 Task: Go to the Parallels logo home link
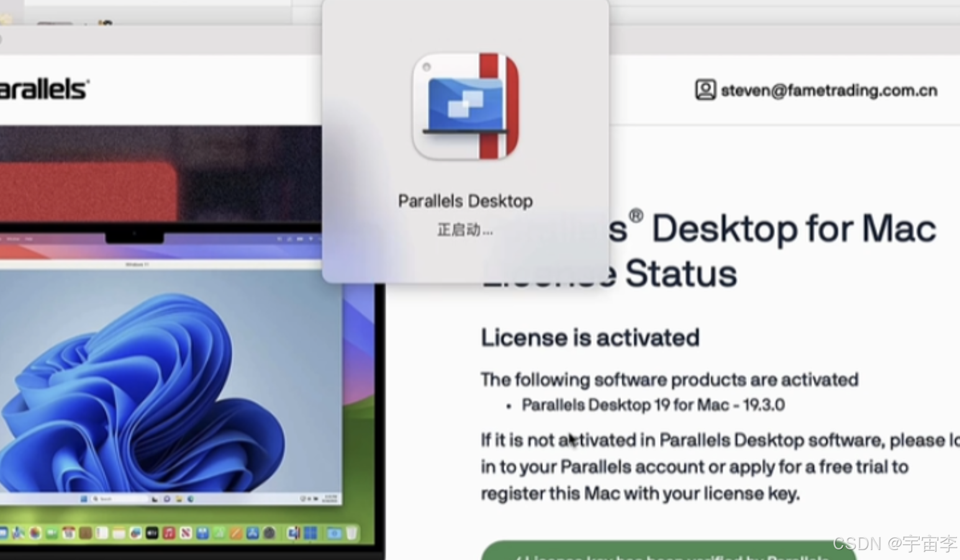tap(43, 89)
